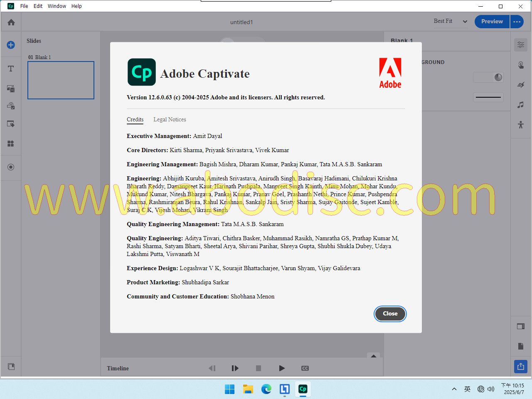The width and height of the screenshot is (532, 399).
Task: Open the Visual Properties sliders icon
Action: 521,44
